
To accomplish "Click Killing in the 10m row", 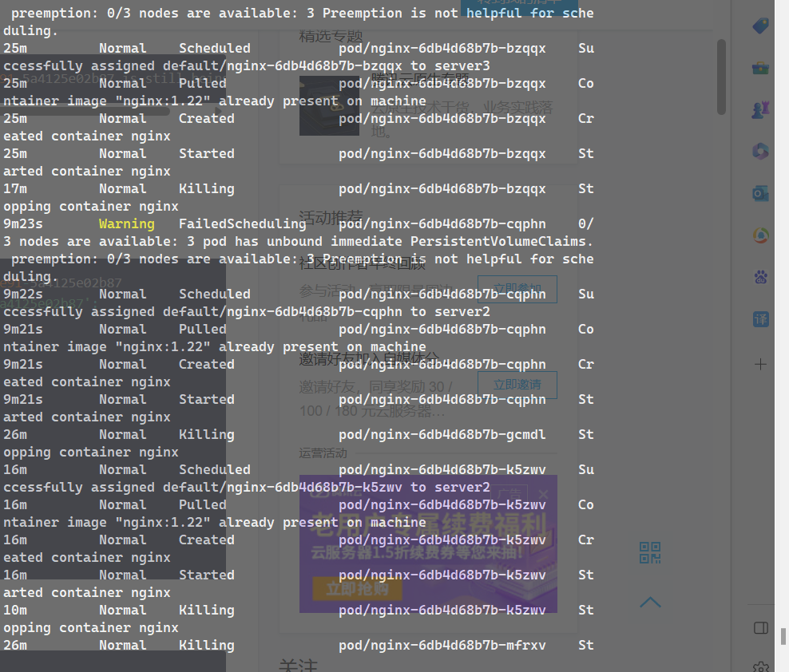I will (207, 611).
